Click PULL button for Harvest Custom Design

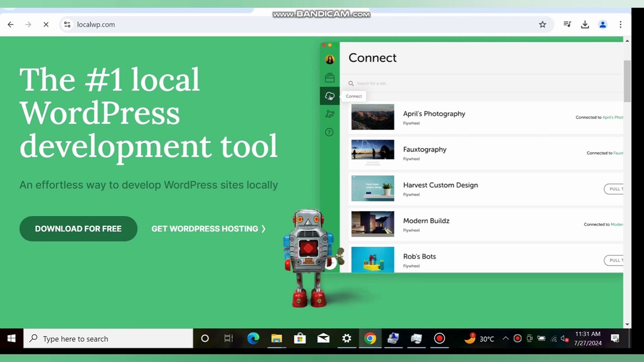pyautogui.click(x=614, y=189)
